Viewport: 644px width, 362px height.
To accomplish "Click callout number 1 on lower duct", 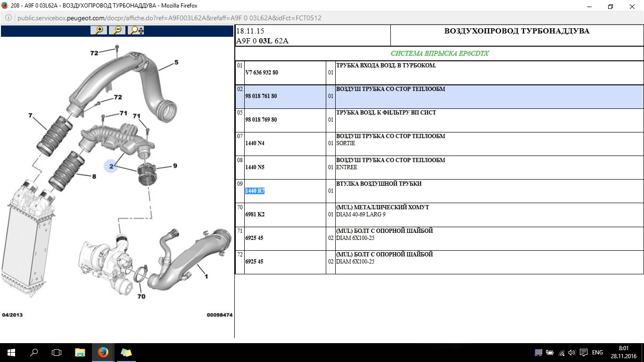I will [x=206, y=277].
